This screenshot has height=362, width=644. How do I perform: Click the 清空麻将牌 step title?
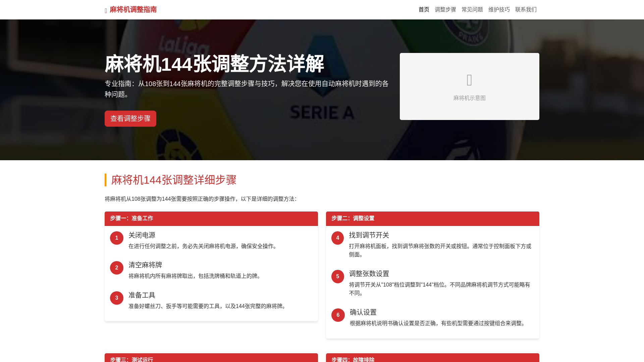[x=145, y=265]
